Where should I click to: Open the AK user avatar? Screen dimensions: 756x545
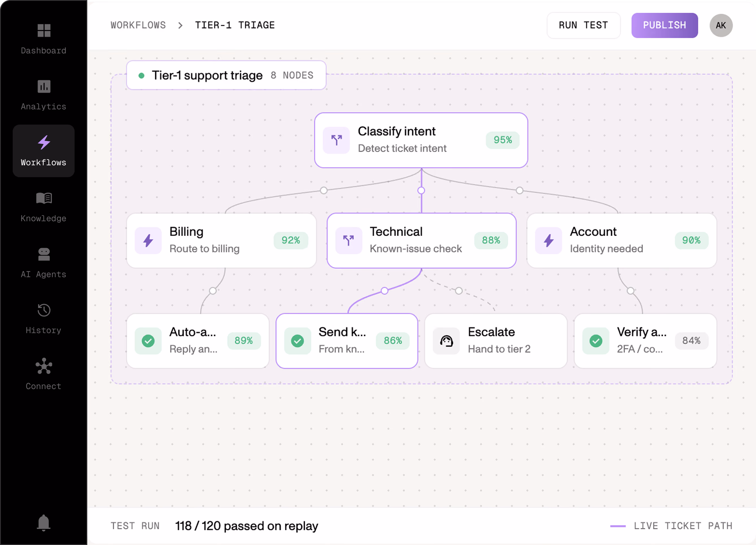coord(721,25)
